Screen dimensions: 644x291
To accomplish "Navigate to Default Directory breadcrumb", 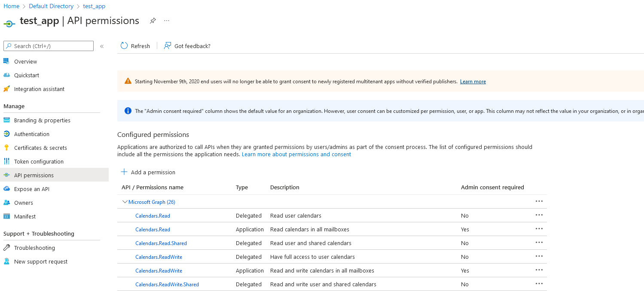I will (x=51, y=6).
